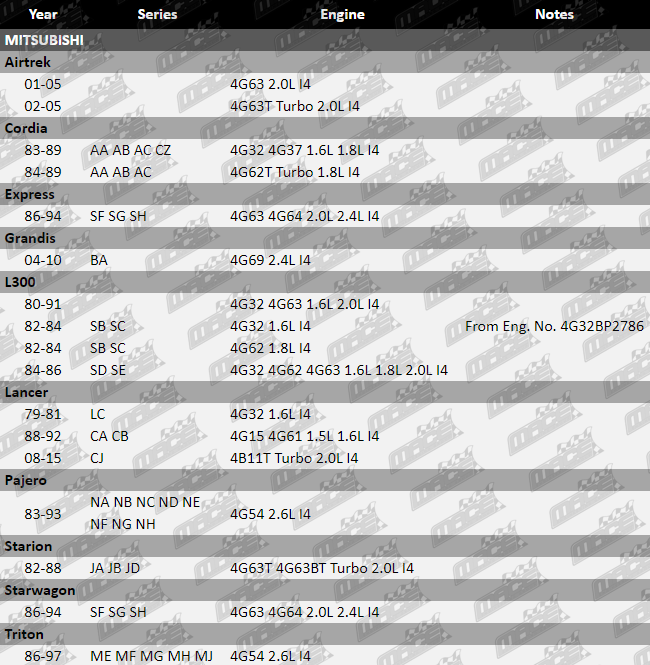Click the Notes column header

click(554, 14)
